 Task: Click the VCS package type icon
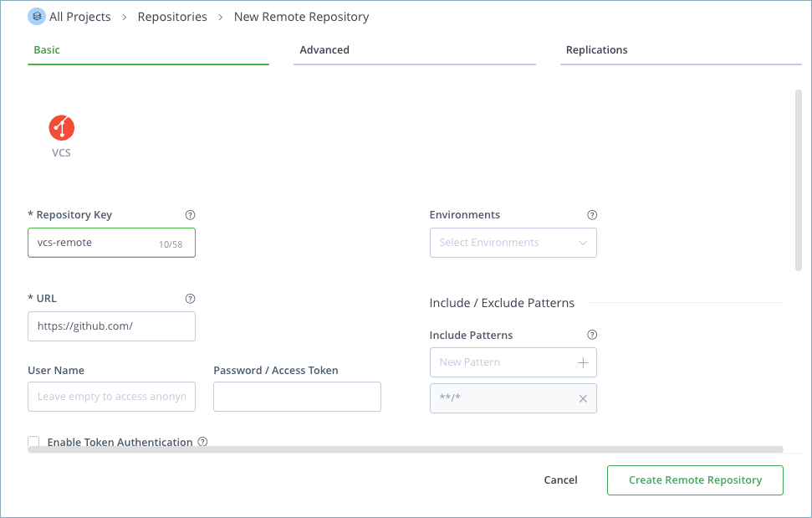(61, 126)
